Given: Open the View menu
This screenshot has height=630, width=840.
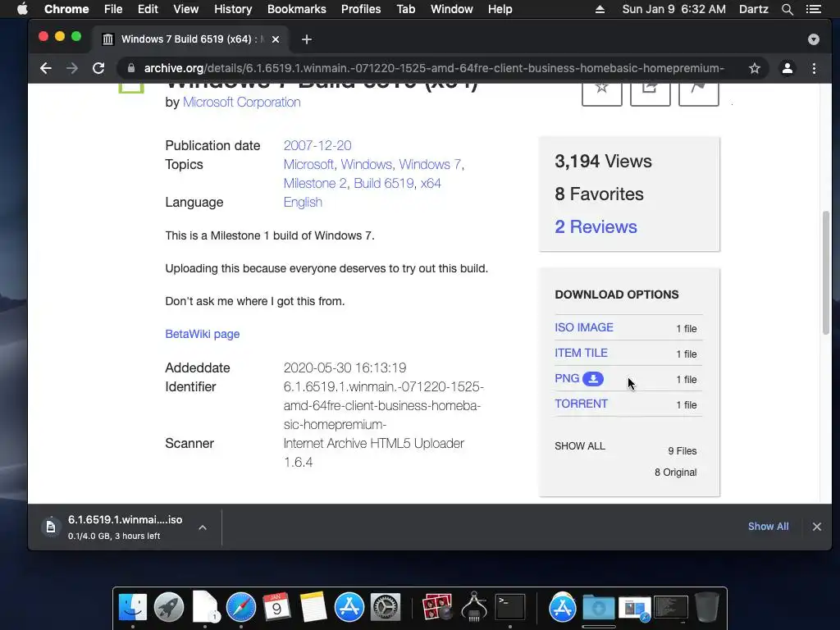Looking at the screenshot, I should [186, 9].
